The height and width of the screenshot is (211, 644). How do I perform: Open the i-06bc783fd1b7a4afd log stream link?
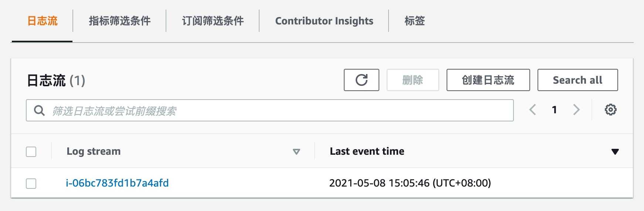[117, 183]
